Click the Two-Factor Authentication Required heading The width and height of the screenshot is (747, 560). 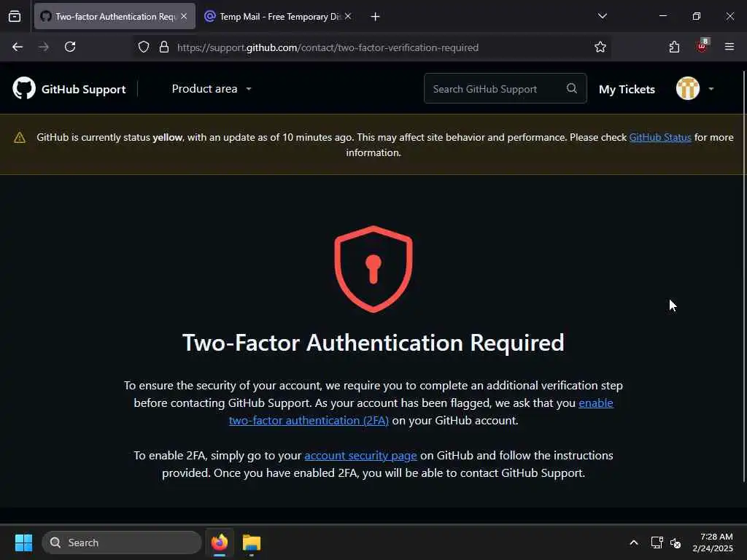[373, 343]
